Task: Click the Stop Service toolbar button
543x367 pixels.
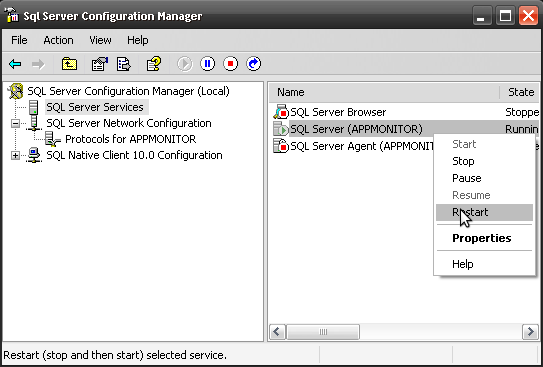Action: coord(230,64)
